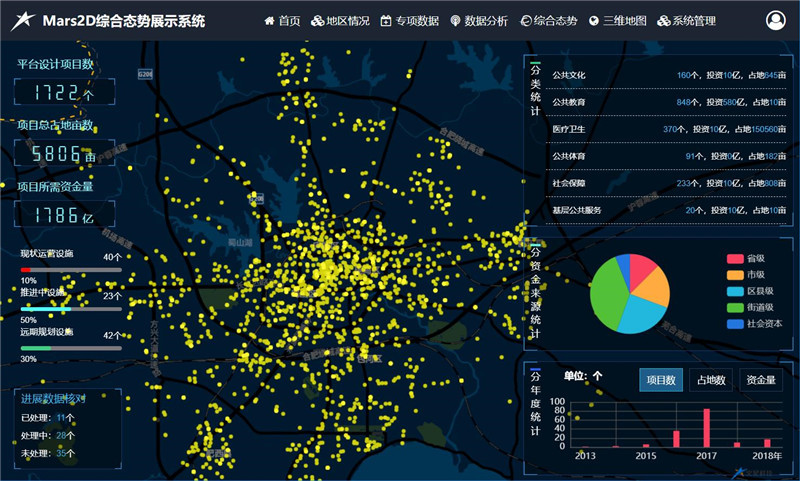This screenshot has height=481, width=800.
Task: Click the home icon beside 首页
Action: pos(269,21)
